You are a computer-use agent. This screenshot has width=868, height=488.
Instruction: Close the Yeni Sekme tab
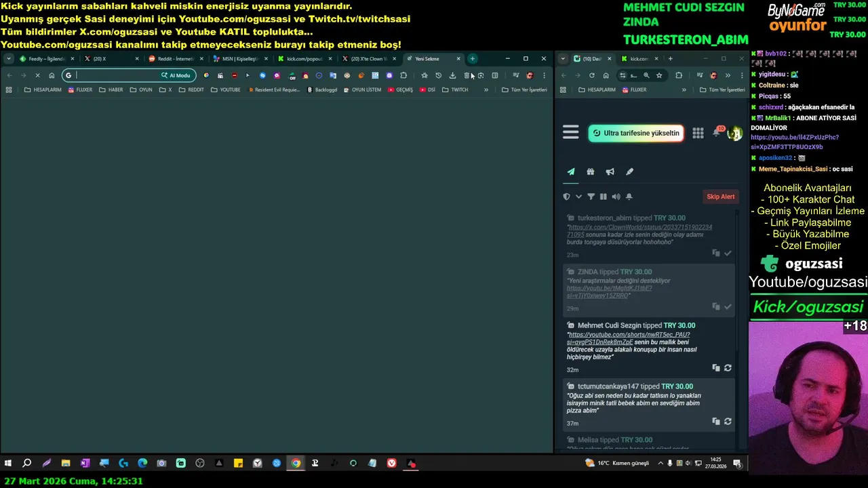point(459,59)
